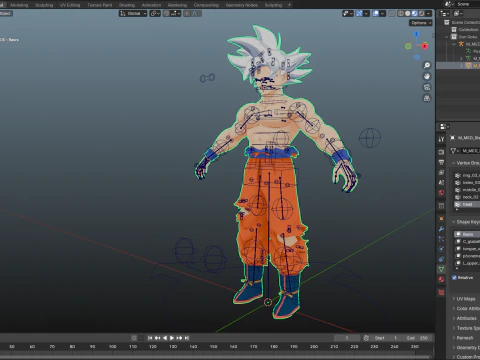Viewport: 480px width, 360px height.
Task: Open the Options dropdown in viewport
Action: [x=421, y=23]
